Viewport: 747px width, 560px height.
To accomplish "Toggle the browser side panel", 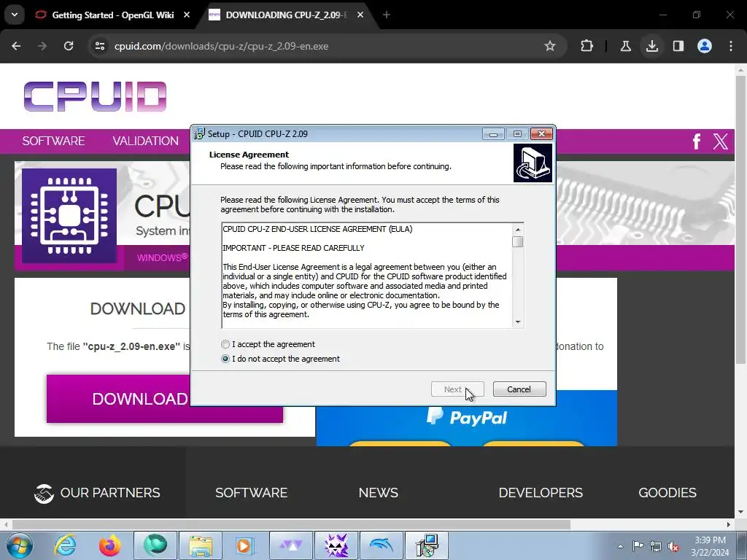I will point(678,46).
